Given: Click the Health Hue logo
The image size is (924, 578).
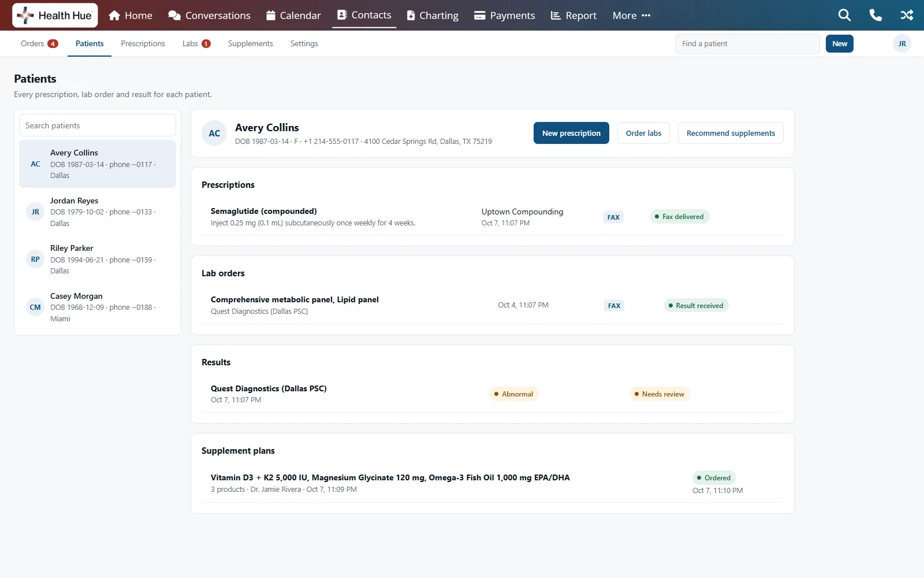Looking at the screenshot, I should [x=55, y=16].
